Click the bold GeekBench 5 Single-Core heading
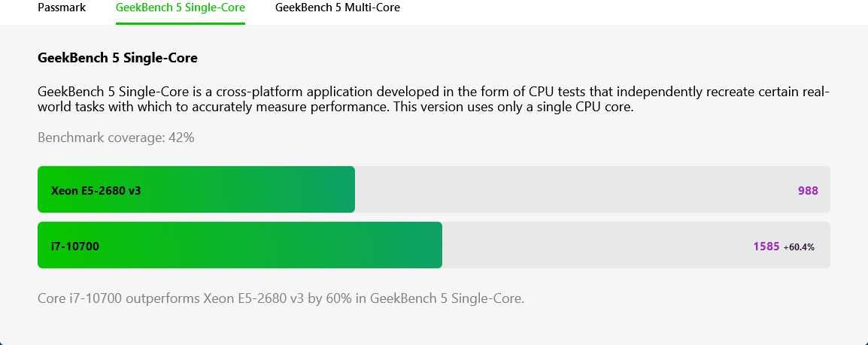The image size is (868, 345). (x=117, y=58)
